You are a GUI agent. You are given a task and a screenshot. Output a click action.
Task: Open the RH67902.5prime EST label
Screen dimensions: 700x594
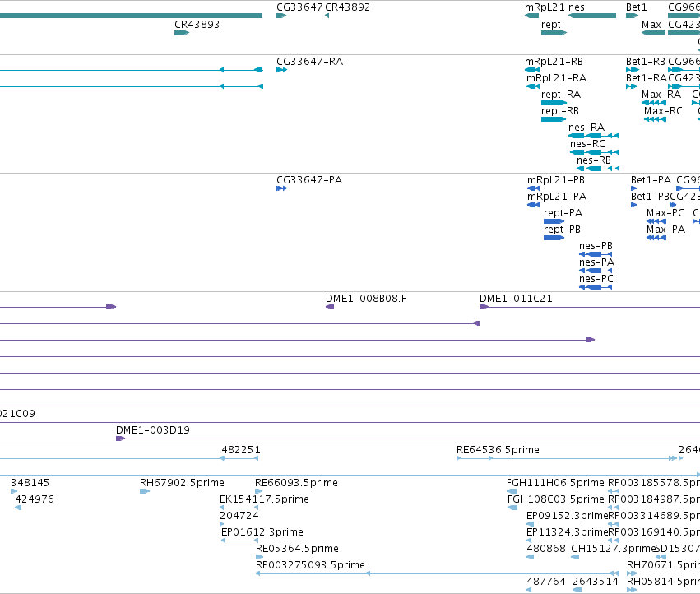coord(182,483)
